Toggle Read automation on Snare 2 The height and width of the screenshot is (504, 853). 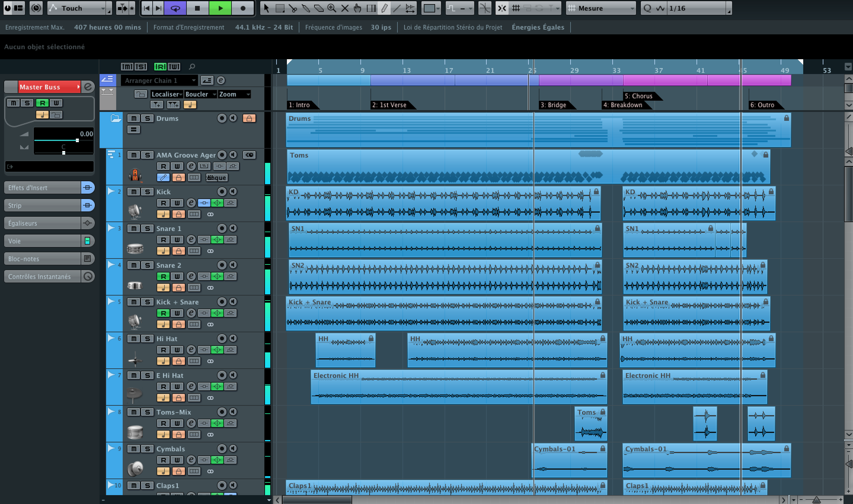[163, 276]
